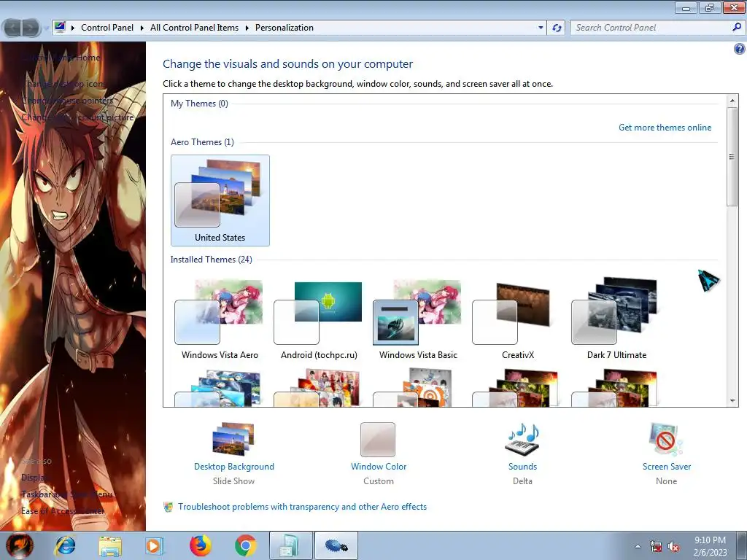Image resolution: width=747 pixels, height=560 pixels.
Task: Expand the All Control Panel Items breadcrumb arrow
Action: coord(247,28)
